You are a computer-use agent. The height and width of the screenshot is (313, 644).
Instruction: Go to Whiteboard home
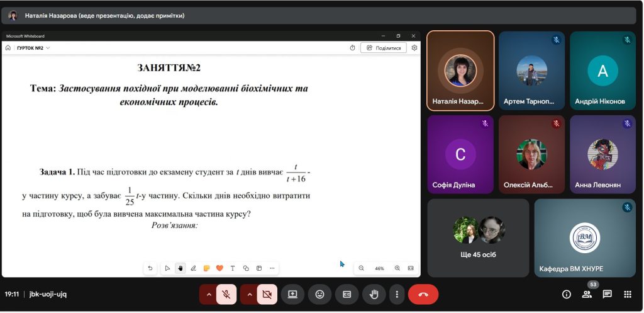8,48
